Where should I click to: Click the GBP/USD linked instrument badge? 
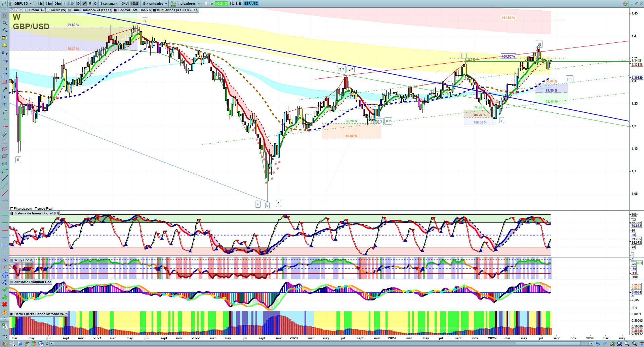(251, 4)
